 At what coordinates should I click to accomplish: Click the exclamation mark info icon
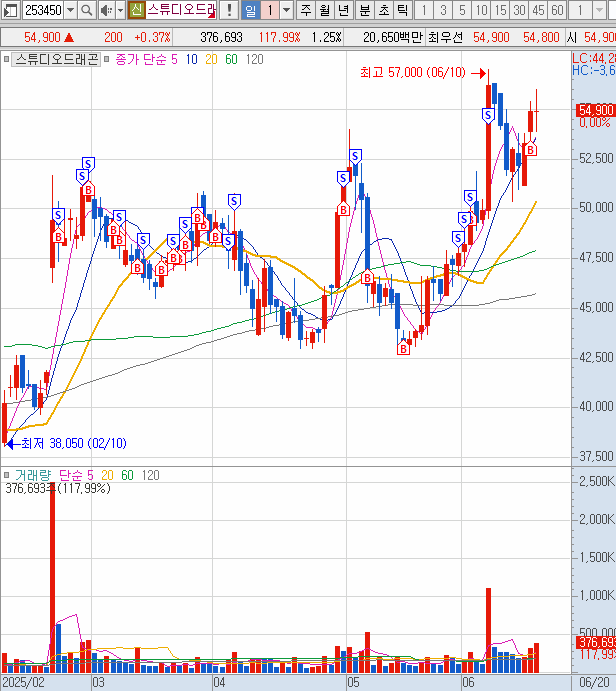(x=230, y=11)
